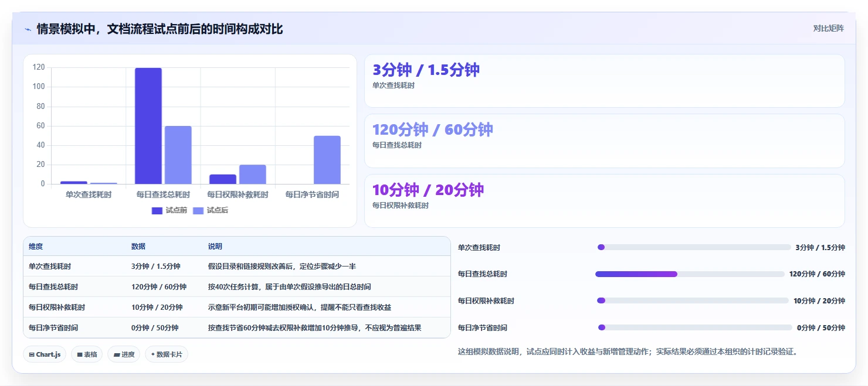Viewport: 868px width, 386px height.
Task: Click the 单次查找耗时 progress bar
Action: [694, 247]
